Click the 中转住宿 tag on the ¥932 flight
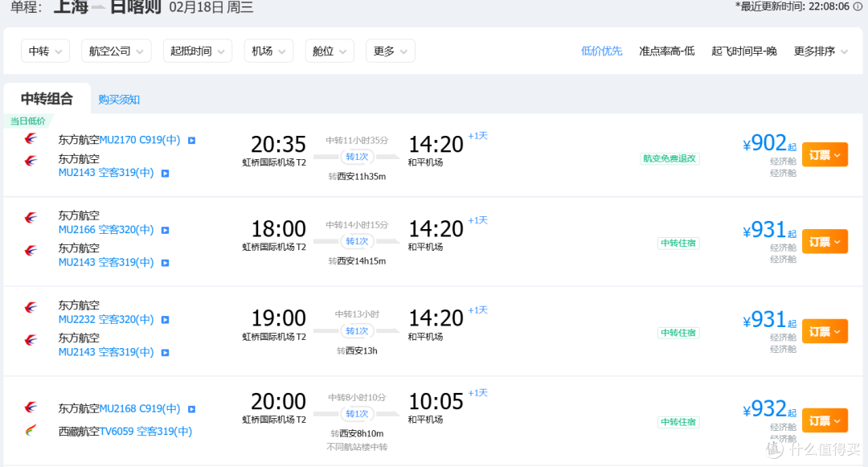Viewport: 868px width, 467px height. [x=678, y=422]
